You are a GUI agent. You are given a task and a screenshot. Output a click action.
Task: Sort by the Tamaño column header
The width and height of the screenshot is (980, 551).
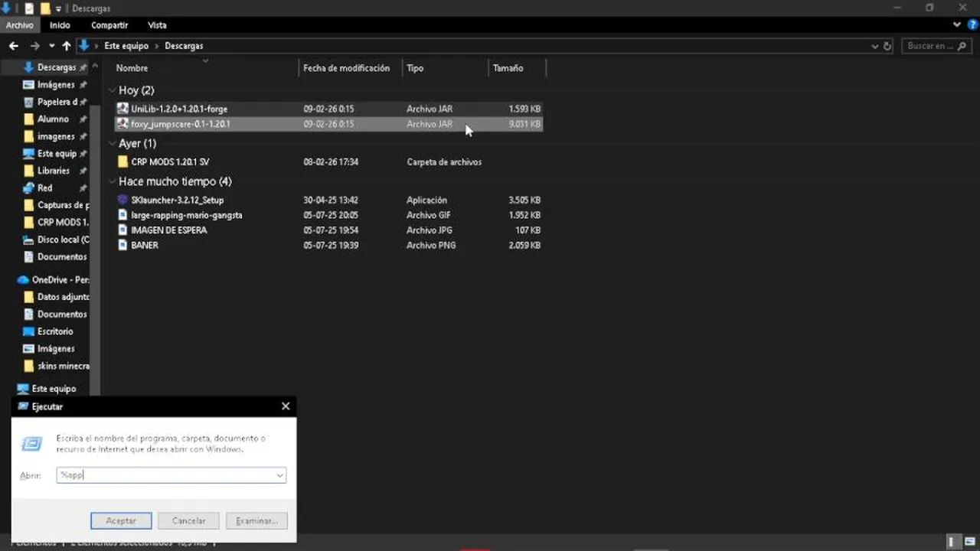(x=508, y=68)
